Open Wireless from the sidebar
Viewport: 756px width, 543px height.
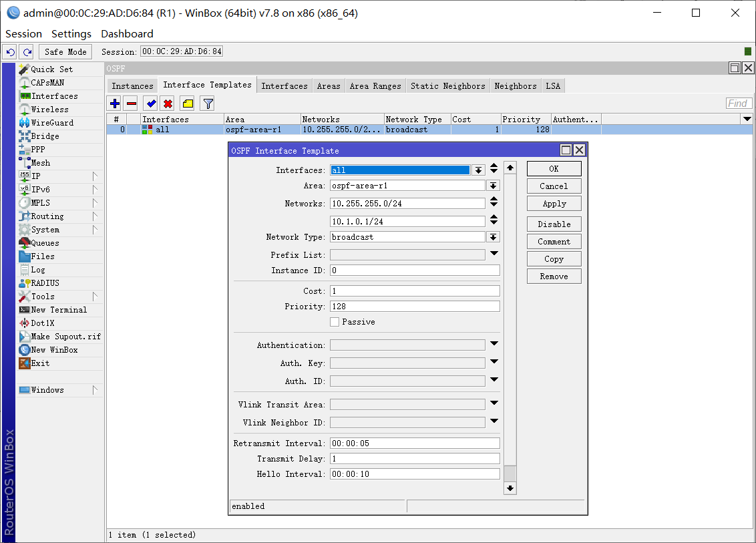61,110
